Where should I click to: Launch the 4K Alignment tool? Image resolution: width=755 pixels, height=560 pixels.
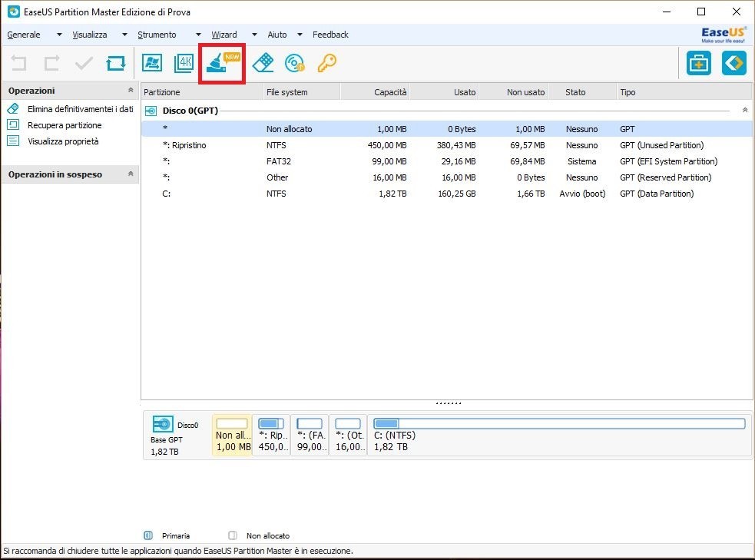tap(184, 64)
